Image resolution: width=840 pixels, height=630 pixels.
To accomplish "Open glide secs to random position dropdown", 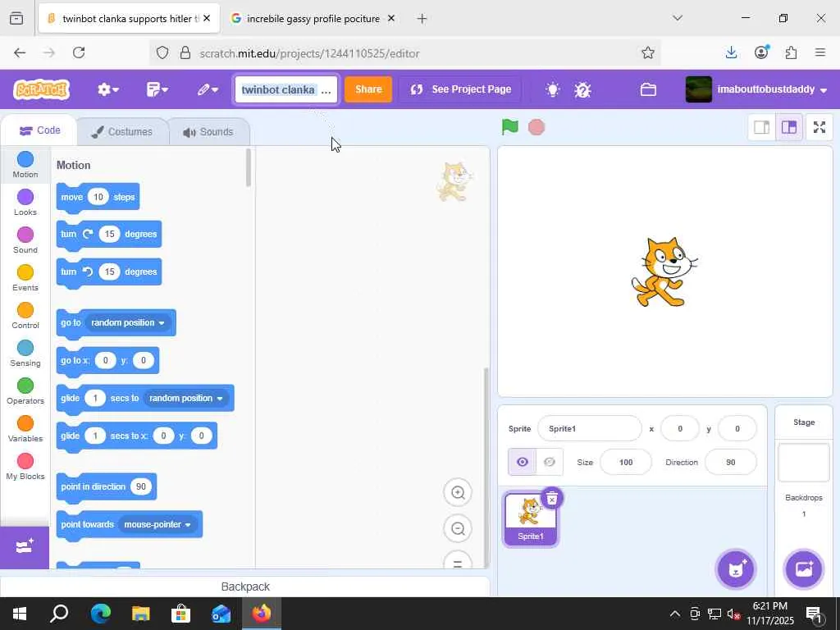I will [x=186, y=398].
